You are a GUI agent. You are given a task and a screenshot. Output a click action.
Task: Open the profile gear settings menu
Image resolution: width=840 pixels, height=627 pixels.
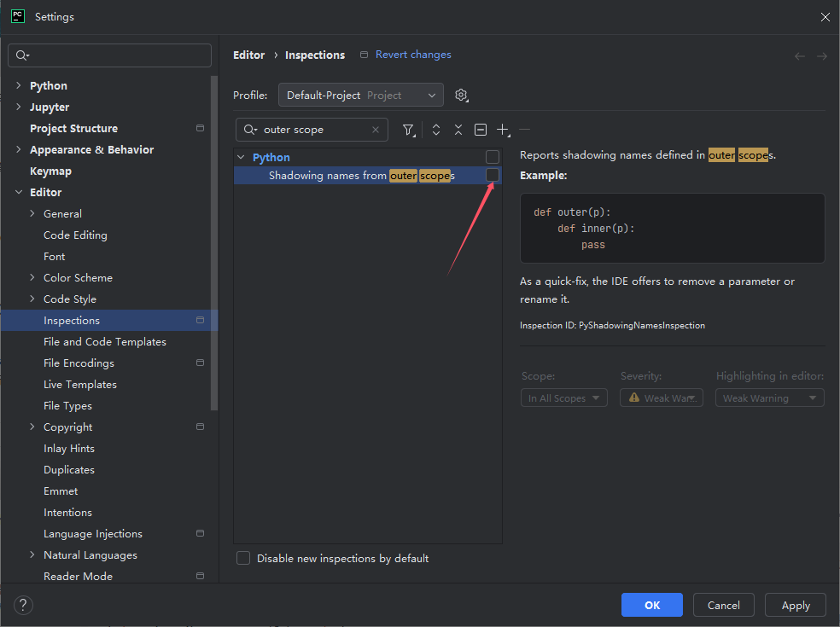(461, 96)
